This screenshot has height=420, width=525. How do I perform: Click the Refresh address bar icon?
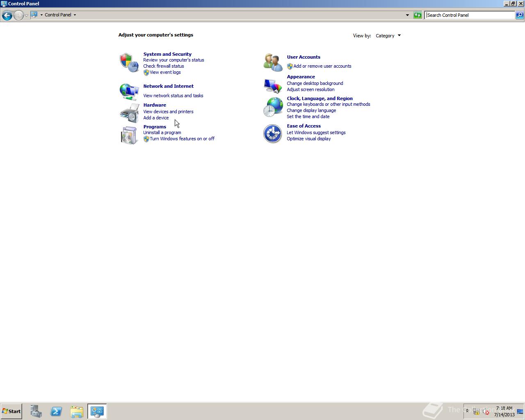(418, 15)
